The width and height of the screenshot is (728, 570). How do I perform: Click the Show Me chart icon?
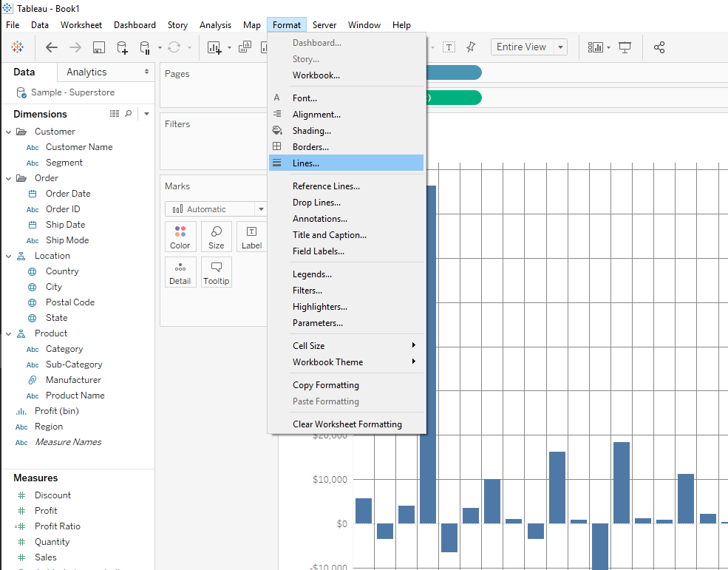point(595,47)
